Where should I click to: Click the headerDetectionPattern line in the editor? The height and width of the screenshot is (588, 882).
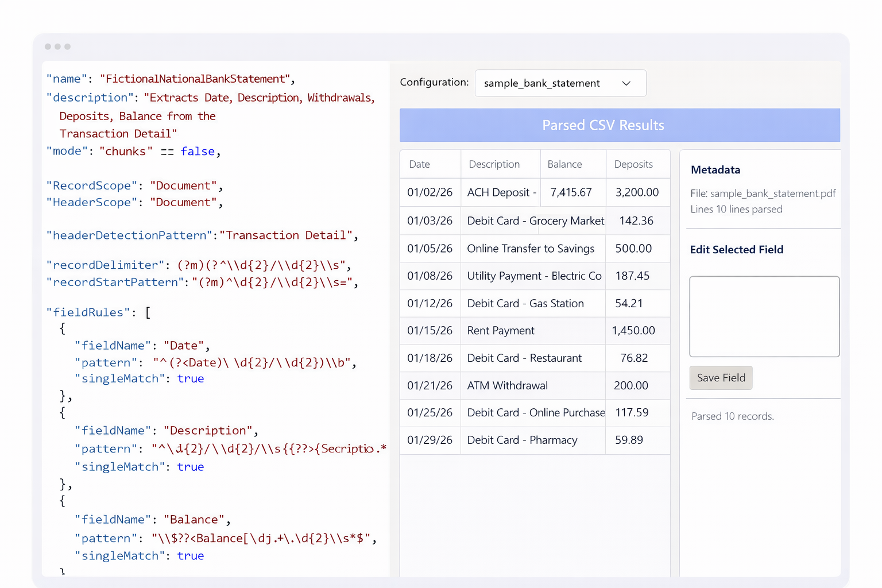[202, 235]
